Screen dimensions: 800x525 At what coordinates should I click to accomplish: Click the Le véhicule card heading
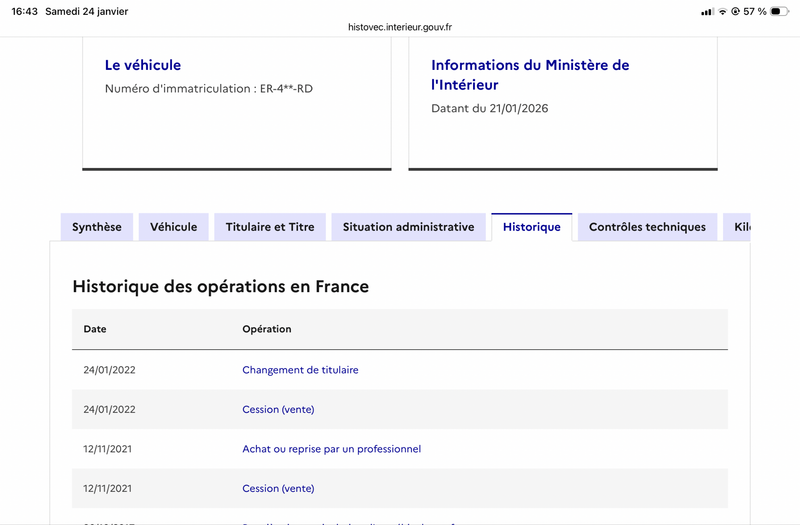pyautogui.click(x=143, y=65)
